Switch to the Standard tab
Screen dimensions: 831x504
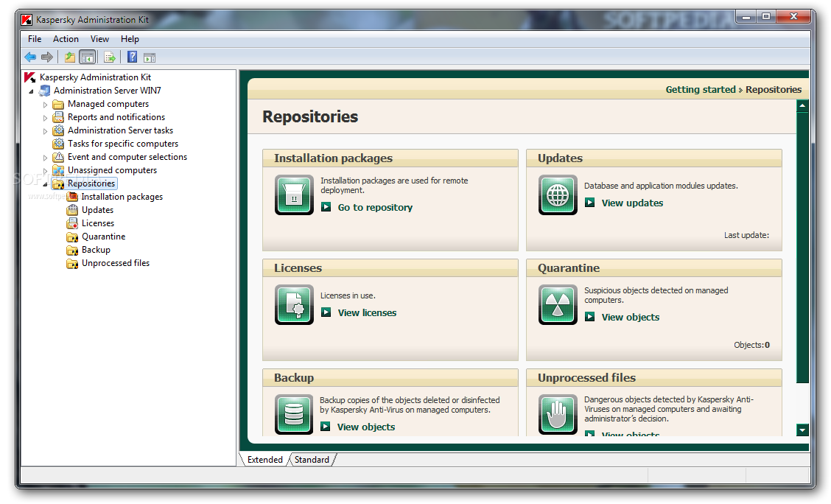click(312, 460)
